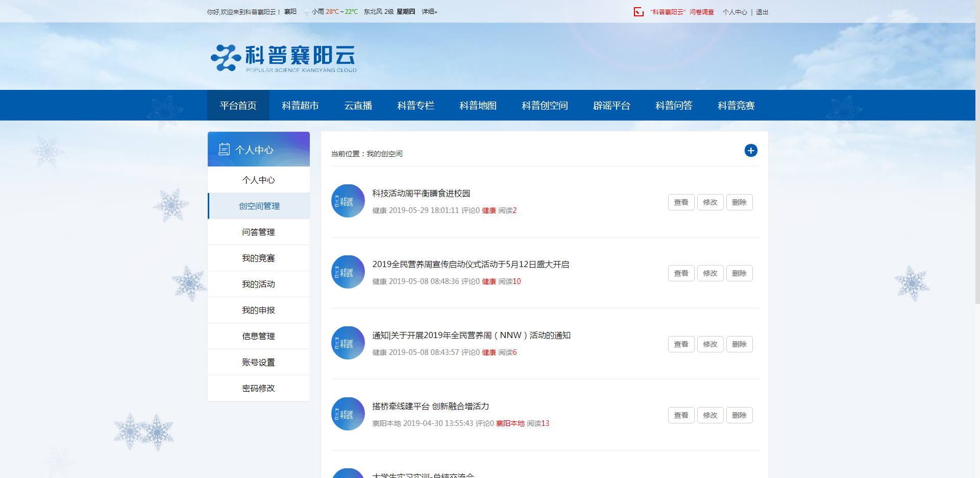The width and height of the screenshot is (980, 478).
Task: Click the 科普襄阳云 site logo
Action: pyautogui.click(x=284, y=58)
